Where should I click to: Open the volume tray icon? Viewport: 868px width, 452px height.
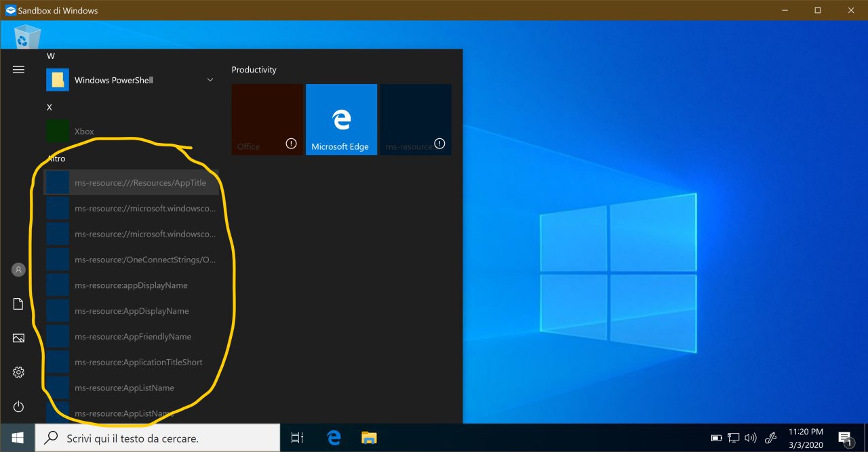[750, 438]
